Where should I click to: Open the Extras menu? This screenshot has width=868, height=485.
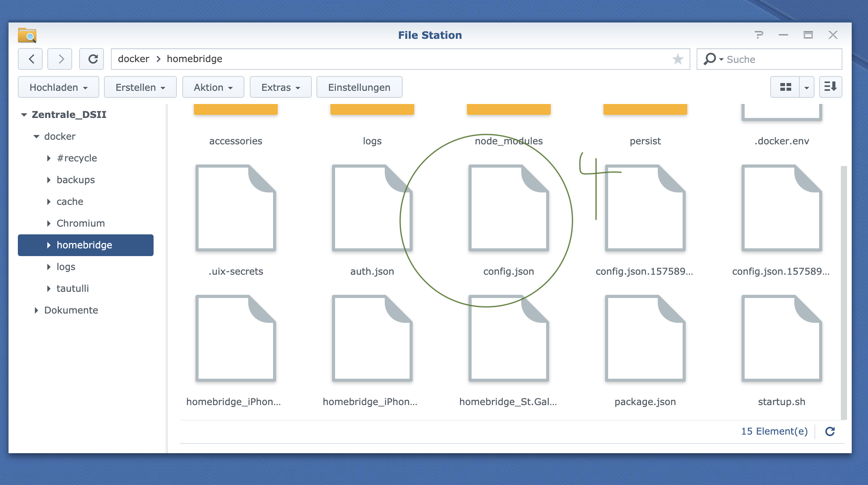[280, 87]
